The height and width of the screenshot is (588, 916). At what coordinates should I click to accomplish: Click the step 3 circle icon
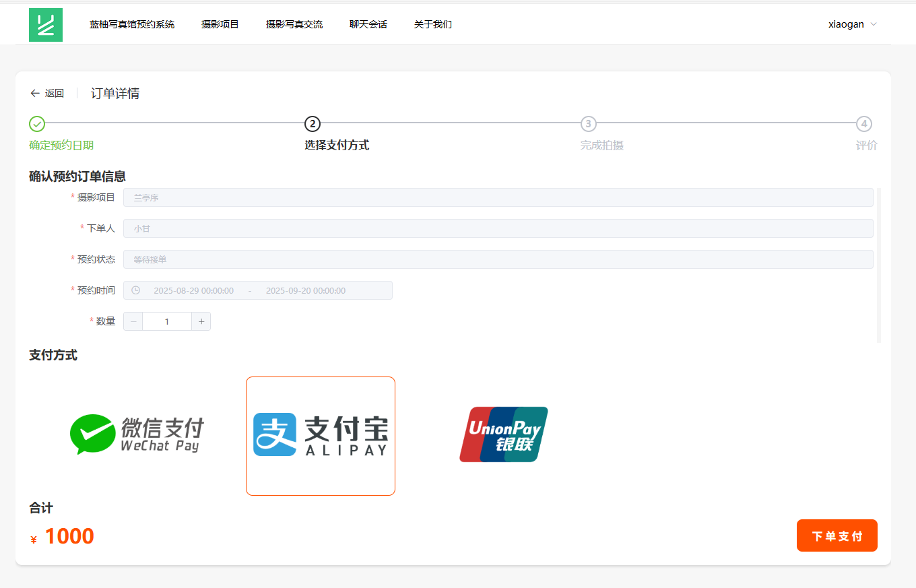click(x=589, y=124)
